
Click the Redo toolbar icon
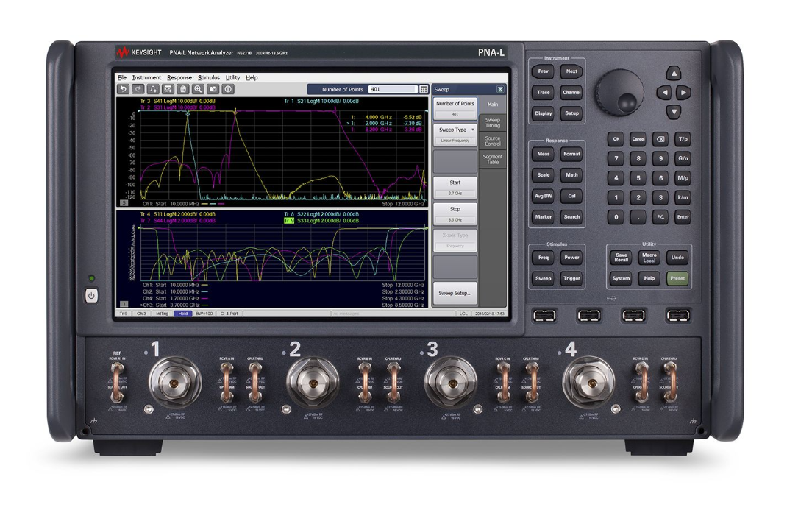[x=138, y=89]
